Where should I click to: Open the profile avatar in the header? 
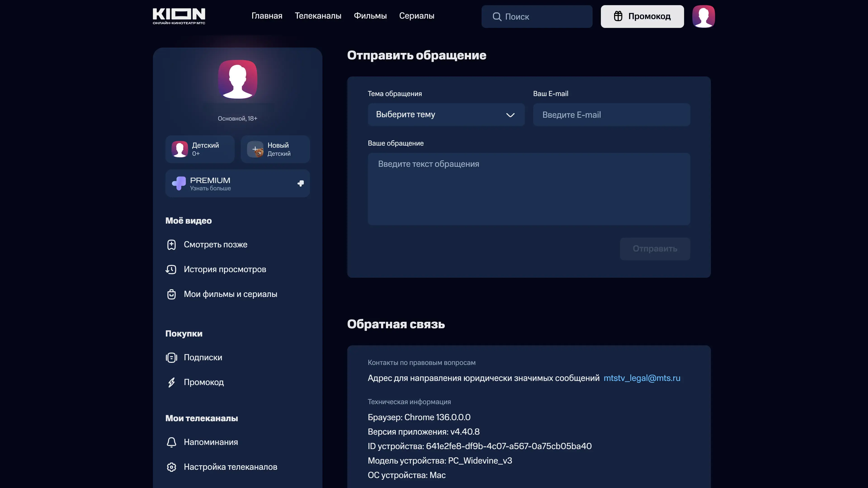[703, 16]
